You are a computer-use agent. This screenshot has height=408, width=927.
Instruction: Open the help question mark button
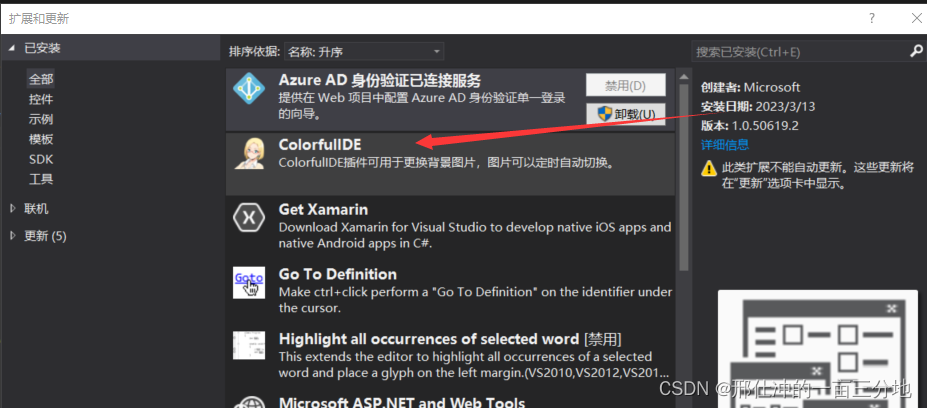coord(872,18)
